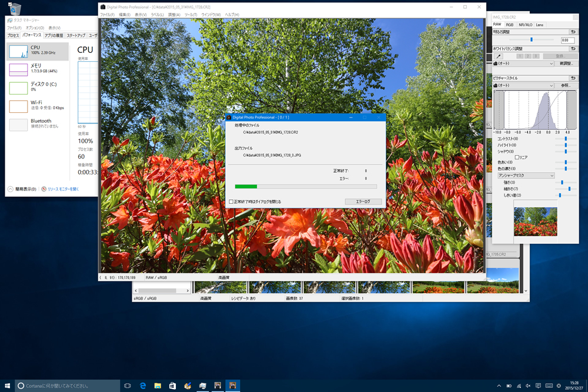Image resolution: width=588 pixels, height=392 pixels.
Task: Open Task View from the taskbar
Action: click(128, 386)
